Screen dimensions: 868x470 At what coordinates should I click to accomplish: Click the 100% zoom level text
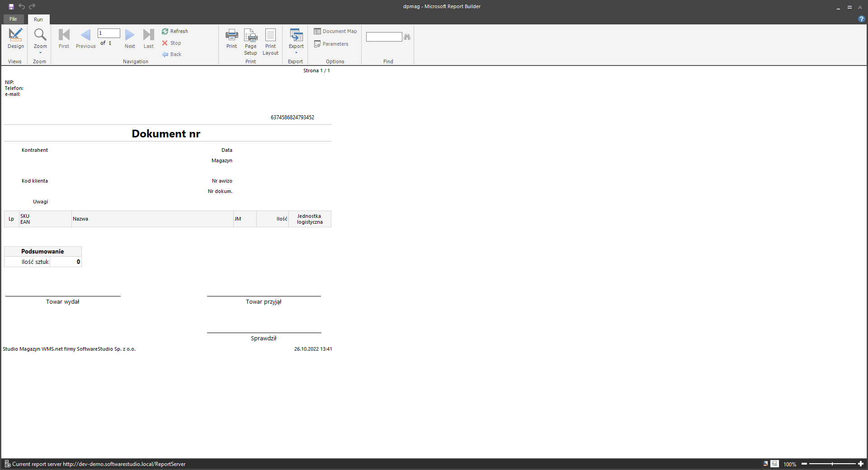(790, 464)
